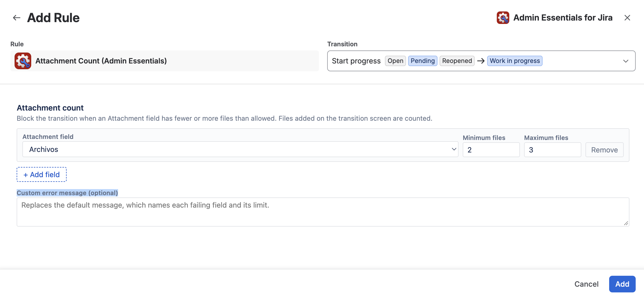Image resolution: width=644 pixels, height=295 pixels.
Task: Go back using the left arrow icon
Action: [17, 18]
